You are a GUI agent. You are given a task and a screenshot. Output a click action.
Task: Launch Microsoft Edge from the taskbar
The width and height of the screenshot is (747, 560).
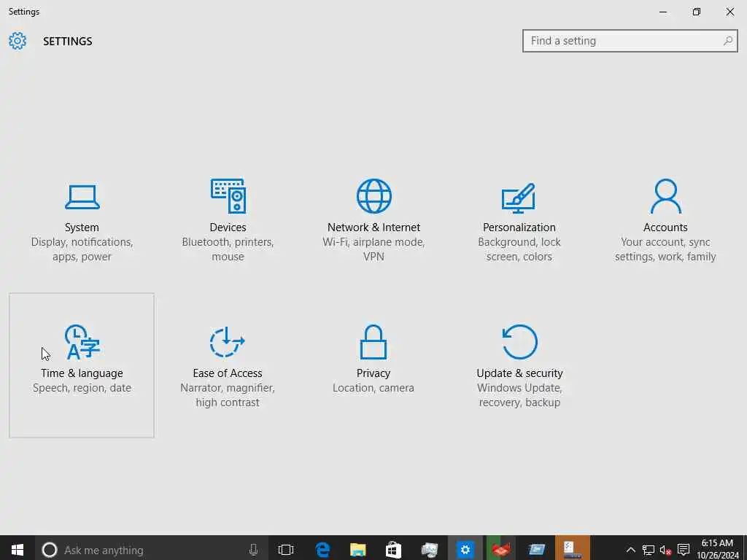(x=322, y=550)
